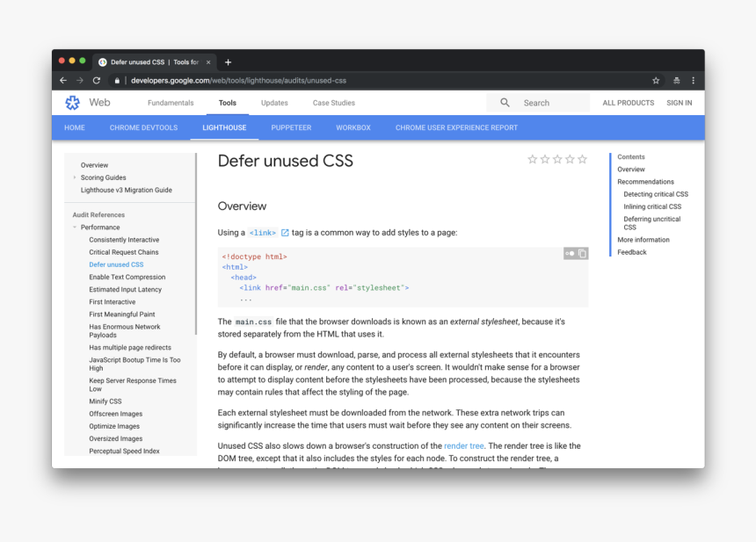Jump to Detecting critical CSS section
Image resolution: width=756 pixels, height=542 pixels.
tap(656, 194)
